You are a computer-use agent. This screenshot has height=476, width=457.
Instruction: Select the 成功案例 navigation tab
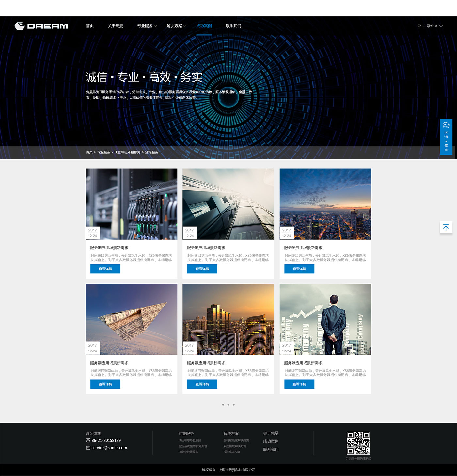(204, 26)
